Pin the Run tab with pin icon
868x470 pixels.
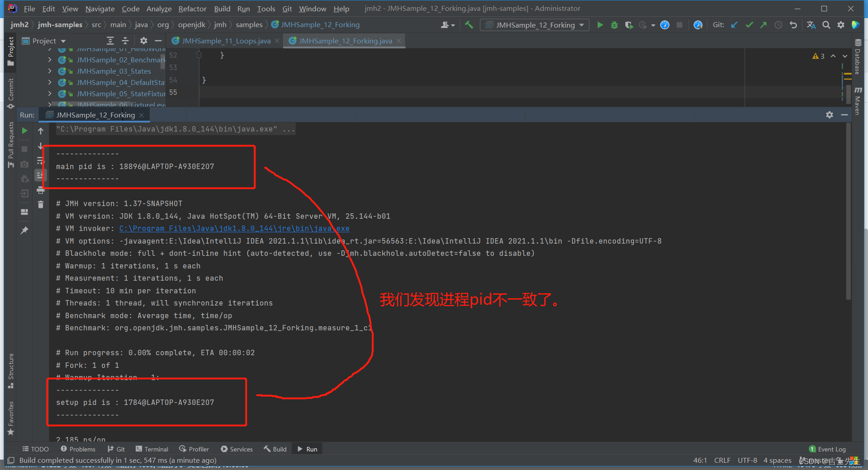coord(25,230)
